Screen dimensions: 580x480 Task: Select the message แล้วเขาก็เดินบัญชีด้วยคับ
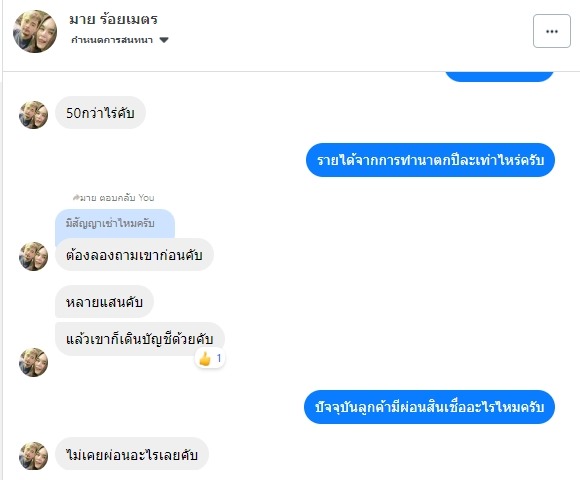coord(140,339)
